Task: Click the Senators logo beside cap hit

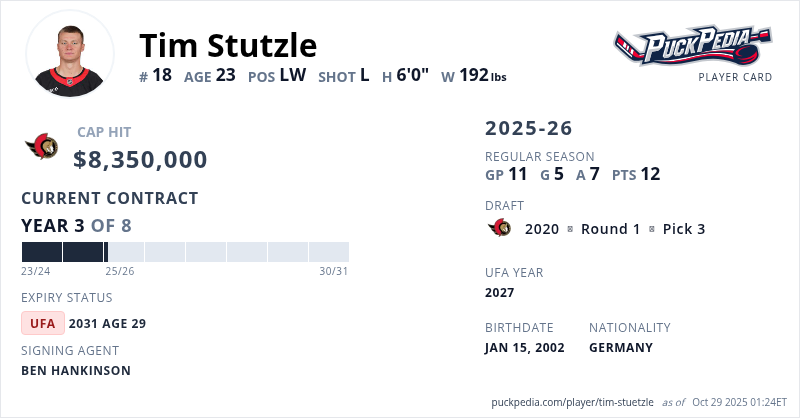Action: point(42,148)
